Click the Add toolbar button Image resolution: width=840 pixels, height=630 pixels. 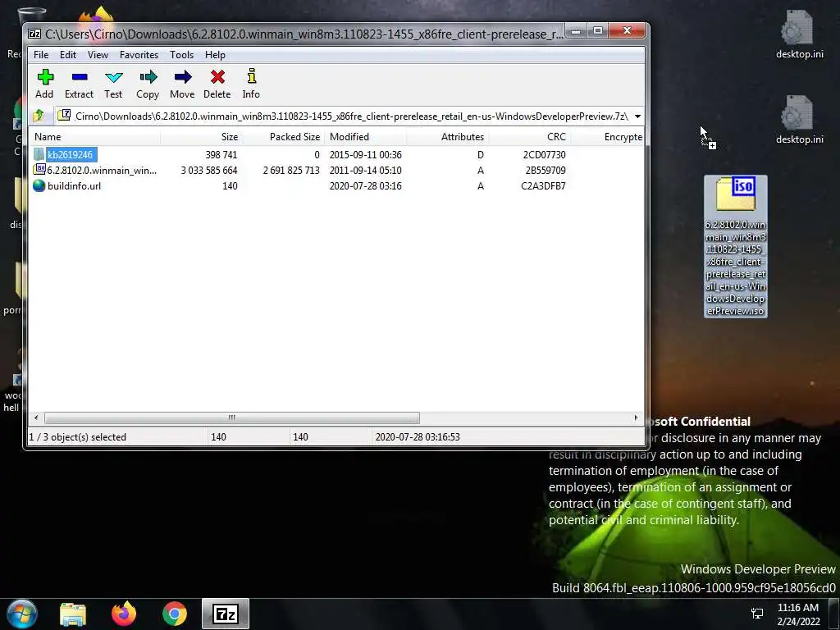pos(44,84)
